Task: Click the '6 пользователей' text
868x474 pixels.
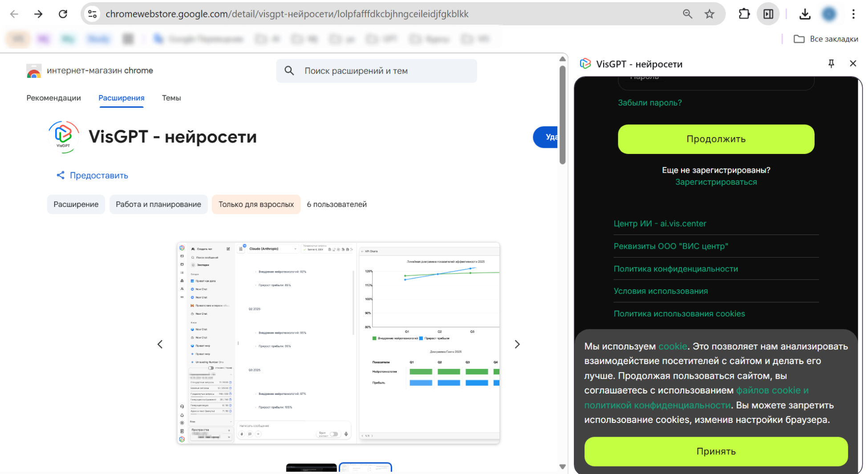Action: tap(337, 204)
